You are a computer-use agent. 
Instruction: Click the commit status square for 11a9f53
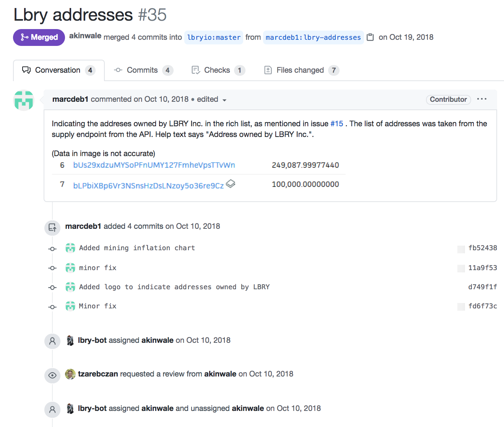[461, 268]
